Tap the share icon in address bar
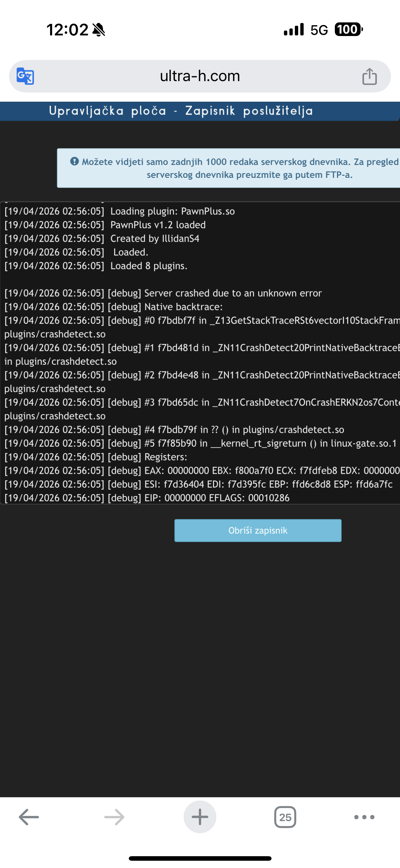400x868 pixels. [x=369, y=76]
